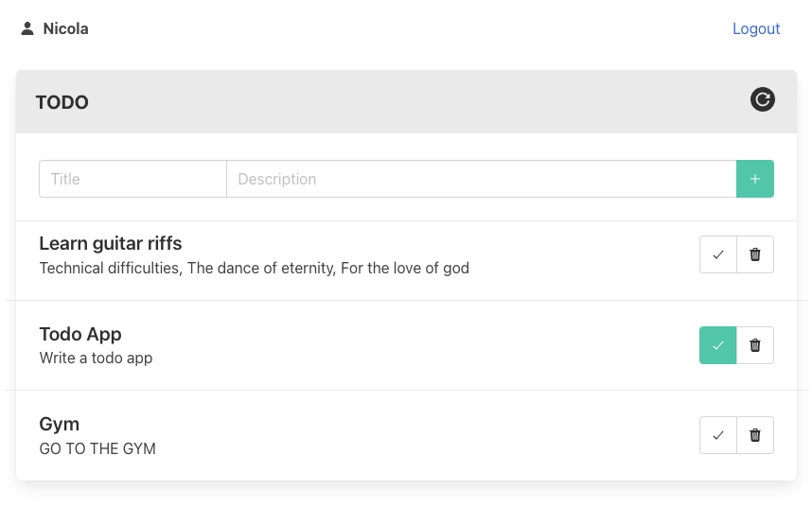Screen dimensions: 812x525
Task: Focus the Description input field
Action: coord(482,179)
